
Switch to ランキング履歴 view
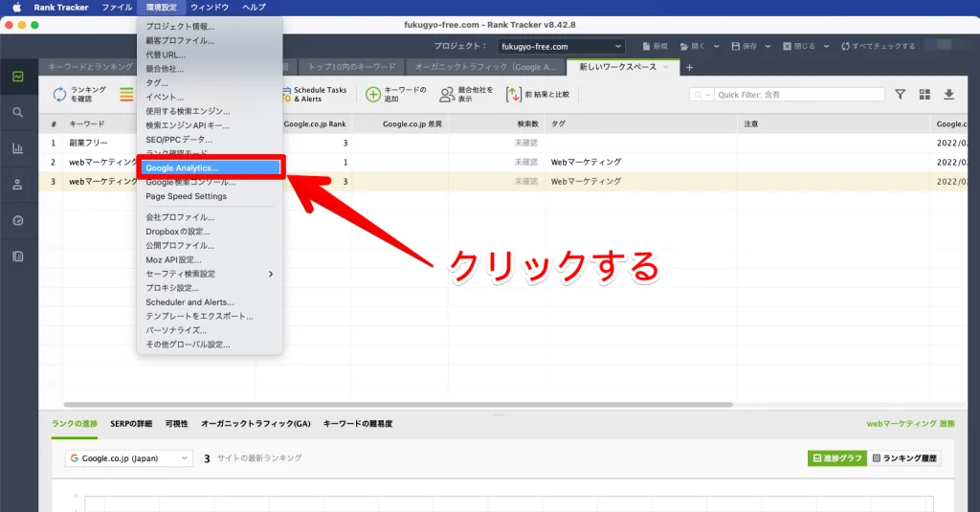point(904,458)
